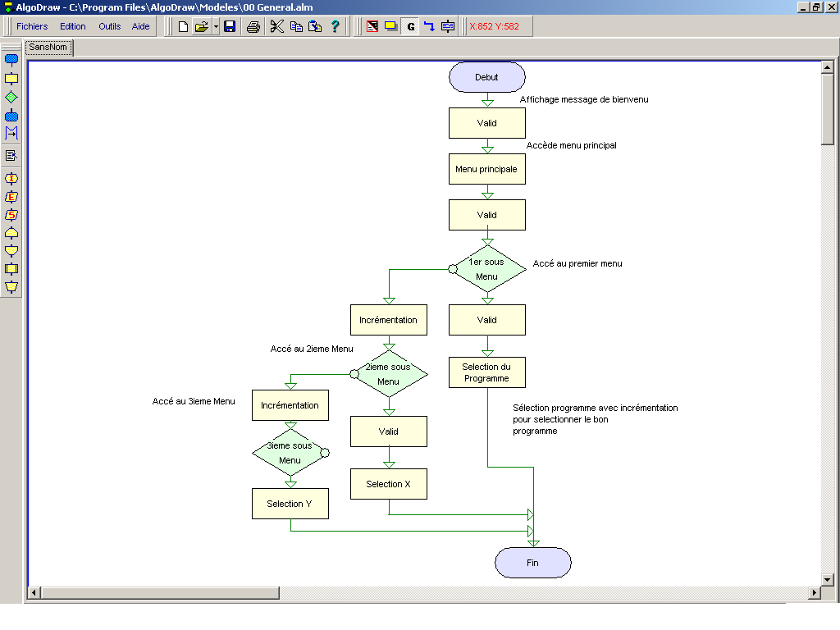Select the Fin end block

click(x=533, y=563)
